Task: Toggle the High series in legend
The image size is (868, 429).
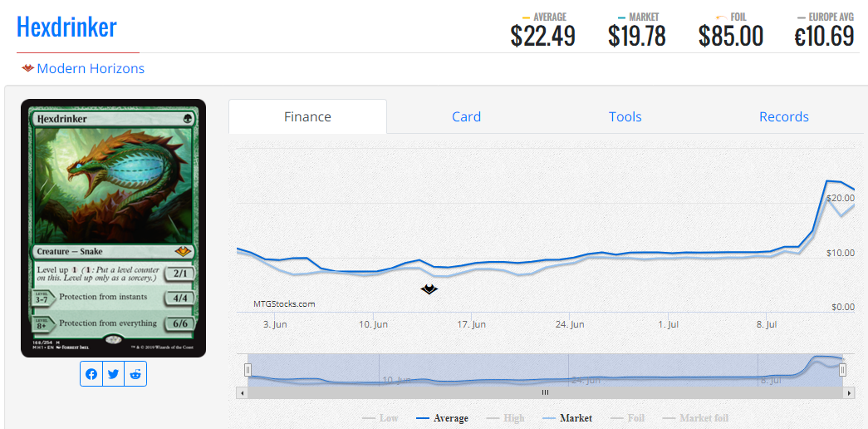Action: point(505,418)
